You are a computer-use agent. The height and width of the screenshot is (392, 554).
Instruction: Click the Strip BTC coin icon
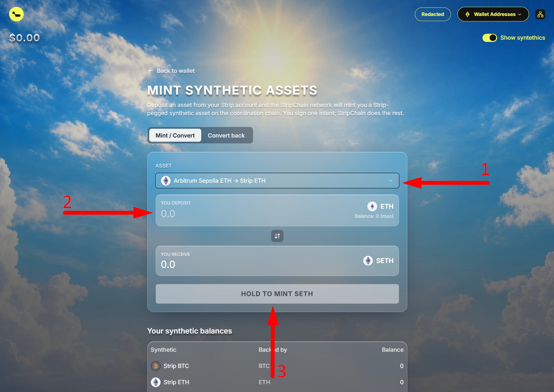click(156, 366)
